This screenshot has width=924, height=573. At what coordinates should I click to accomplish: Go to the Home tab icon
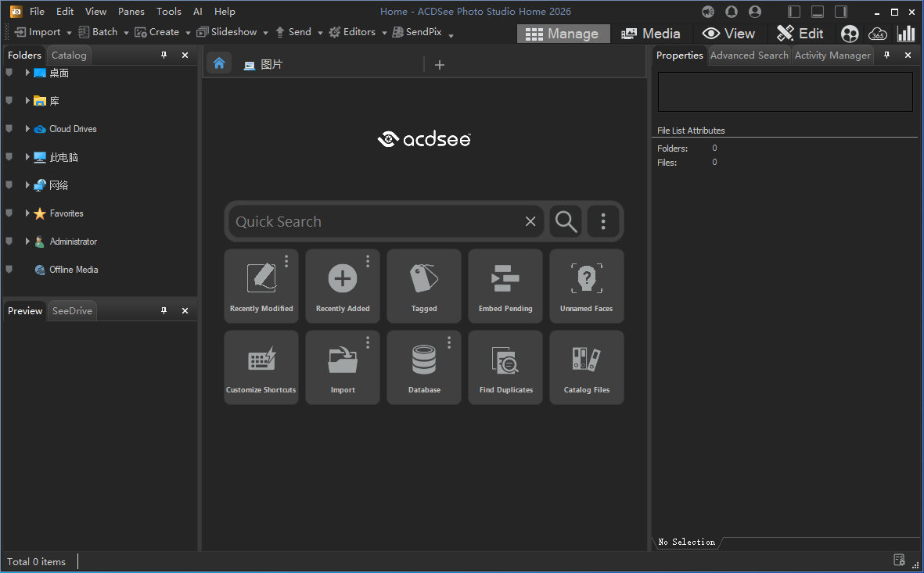[x=219, y=64]
